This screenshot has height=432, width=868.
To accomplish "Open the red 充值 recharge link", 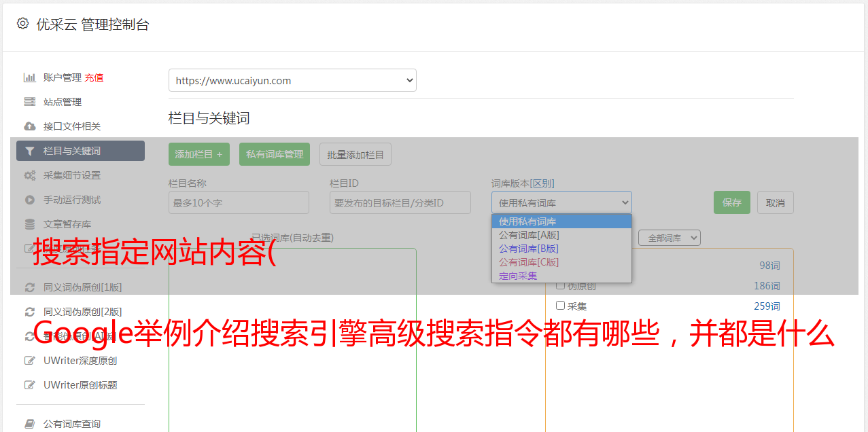I will [x=94, y=77].
